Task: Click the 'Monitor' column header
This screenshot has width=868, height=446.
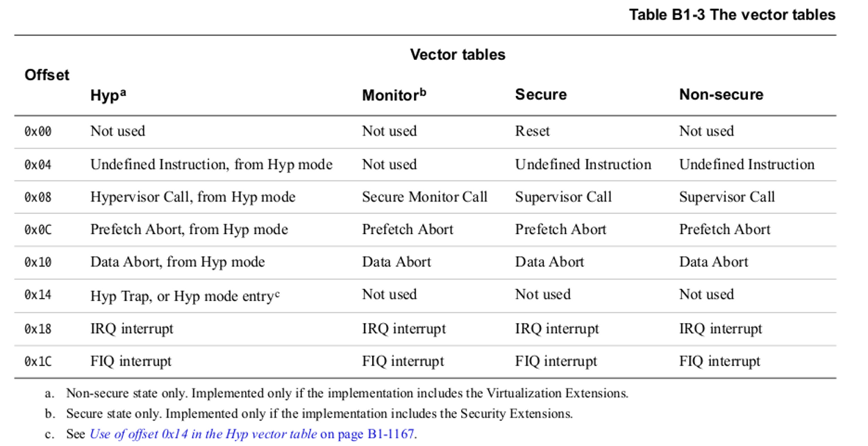Action: click(394, 96)
